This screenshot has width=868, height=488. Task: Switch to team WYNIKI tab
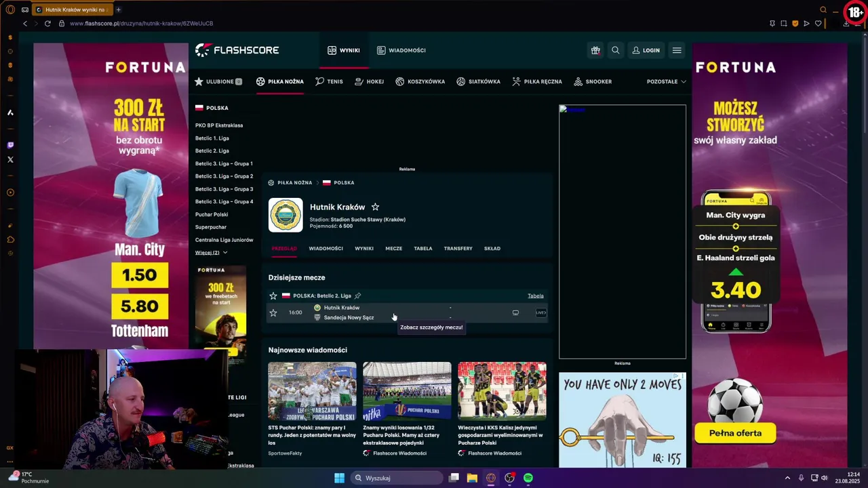[364, 249]
